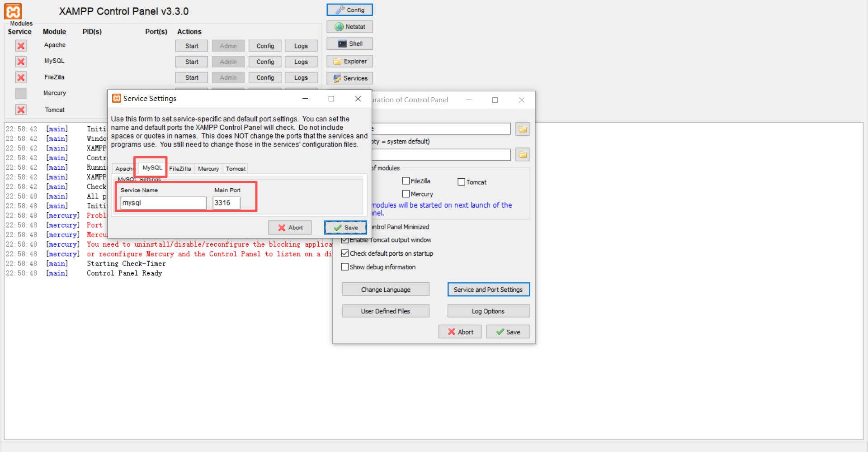
Task: Open Netstat from the right sidebar
Action: (x=349, y=27)
